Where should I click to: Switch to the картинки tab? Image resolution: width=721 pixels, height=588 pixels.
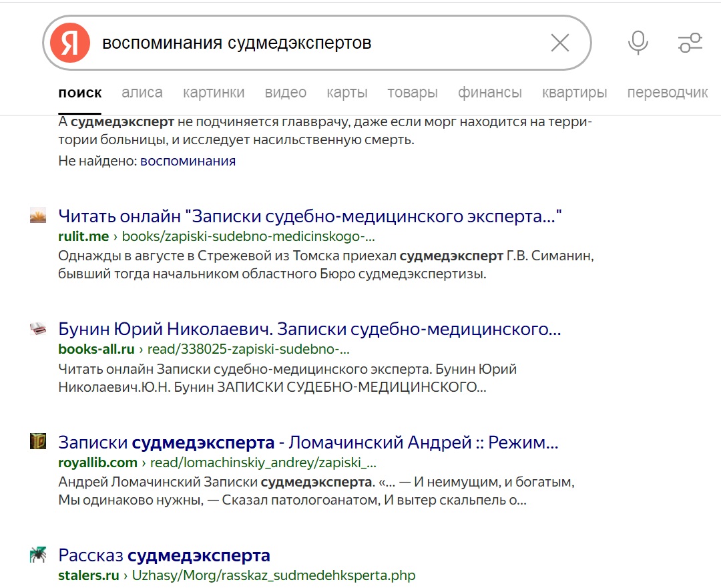tap(214, 92)
